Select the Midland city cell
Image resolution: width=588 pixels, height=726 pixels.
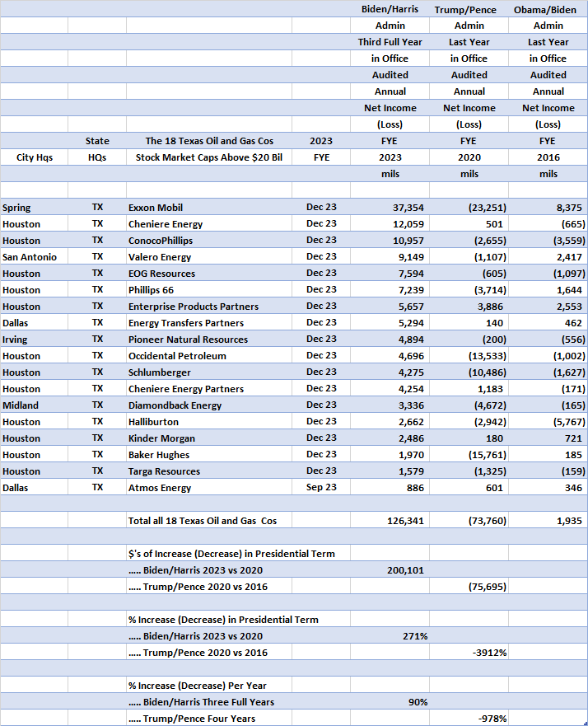[x=35, y=405]
